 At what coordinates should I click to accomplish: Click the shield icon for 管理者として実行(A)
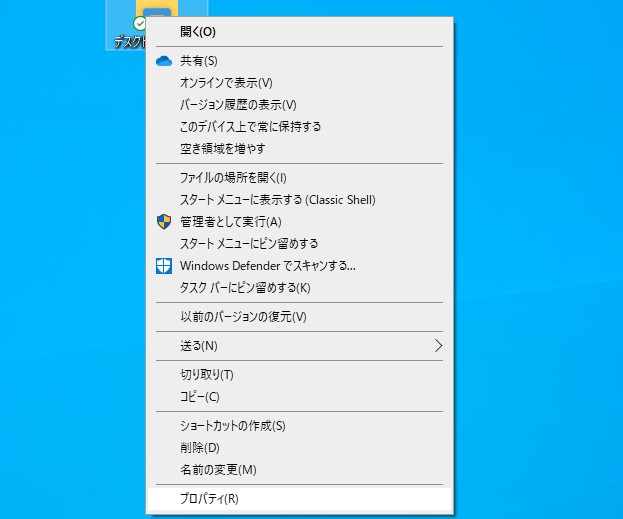(x=164, y=221)
